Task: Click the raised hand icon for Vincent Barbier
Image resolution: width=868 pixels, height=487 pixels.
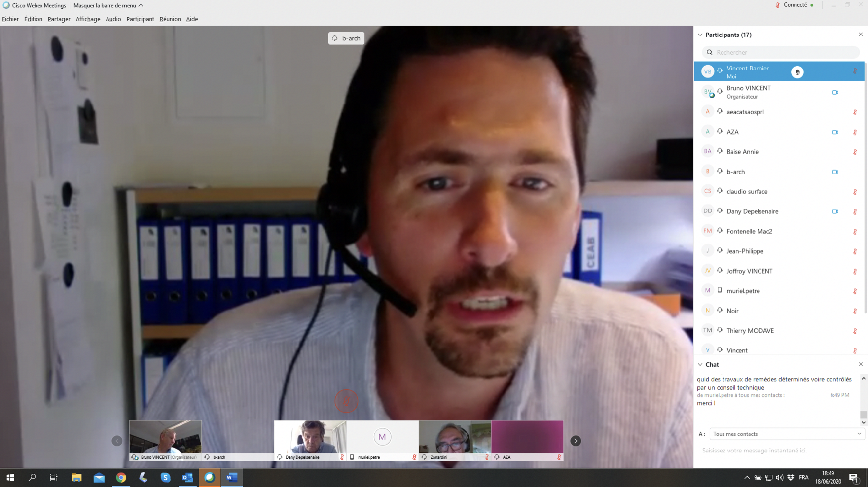Action: pos(797,72)
